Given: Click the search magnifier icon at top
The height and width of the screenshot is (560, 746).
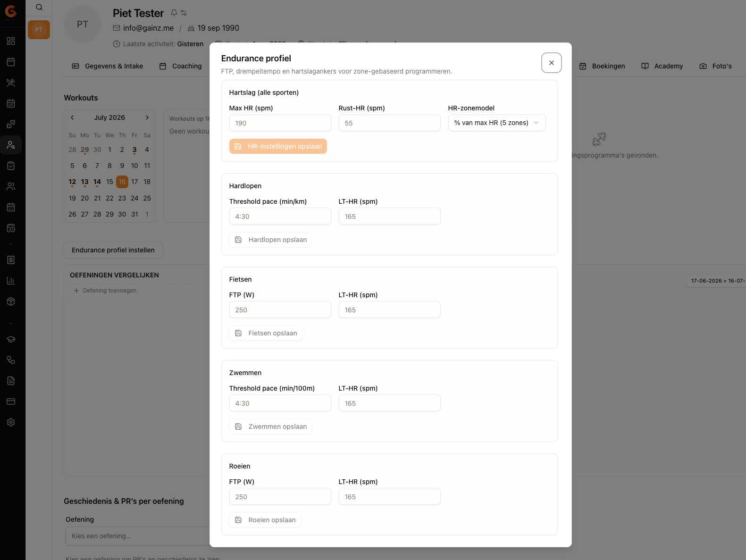Looking at the screenshot, I should [39, 7].
